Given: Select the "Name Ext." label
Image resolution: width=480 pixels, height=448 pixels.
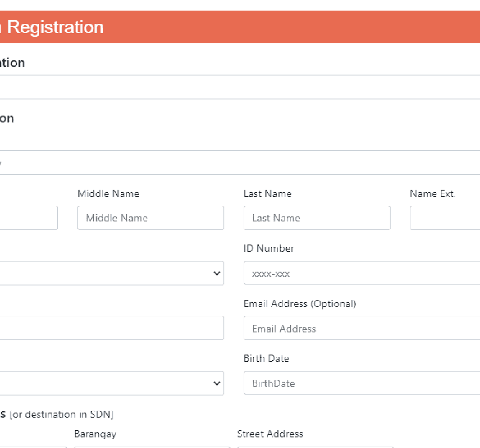Looking at the screenshot, I should (x=433, y=194).
